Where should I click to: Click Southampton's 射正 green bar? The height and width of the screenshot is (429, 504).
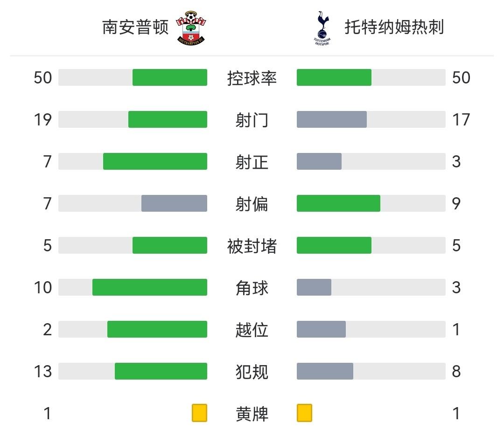155,161
